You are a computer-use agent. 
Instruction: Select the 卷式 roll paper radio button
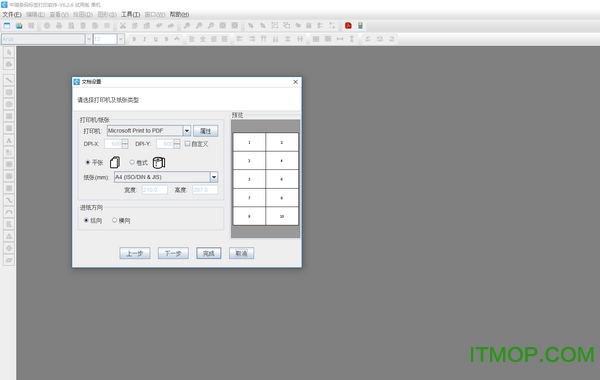(x=132, y=162)
